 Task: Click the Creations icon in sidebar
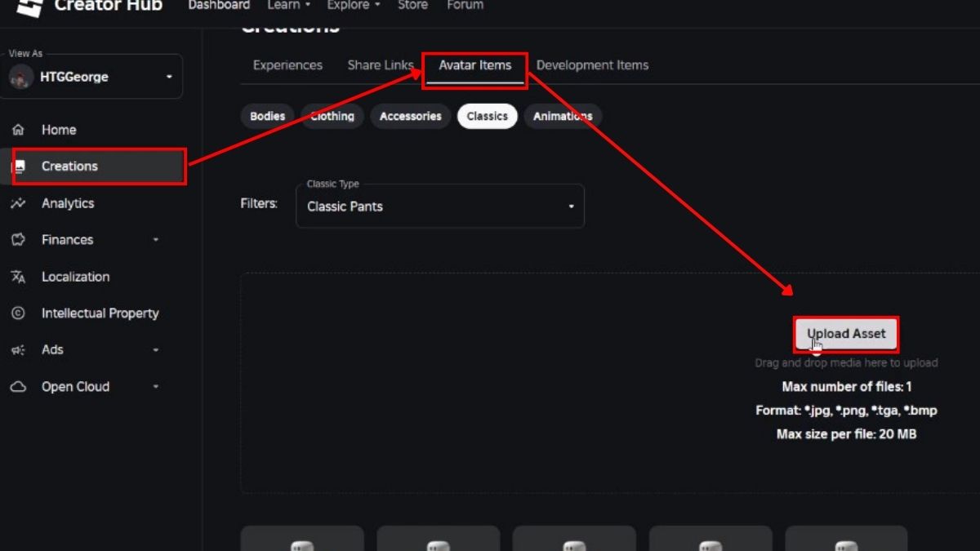tap(18, 167)
